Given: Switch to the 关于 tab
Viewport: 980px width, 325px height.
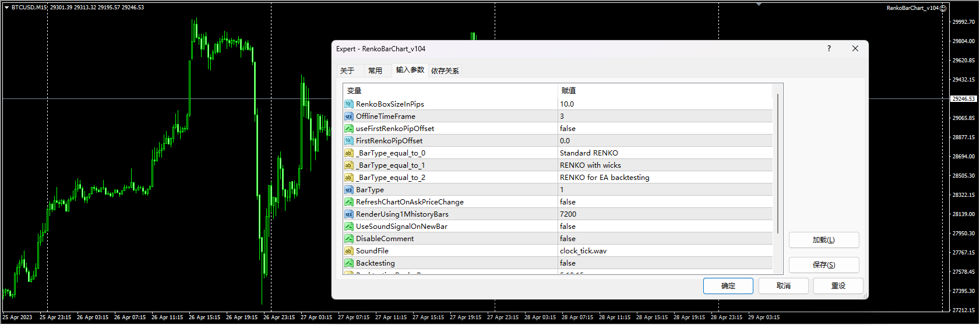Looking at the screenshot, I should click(x=347, y=71).
